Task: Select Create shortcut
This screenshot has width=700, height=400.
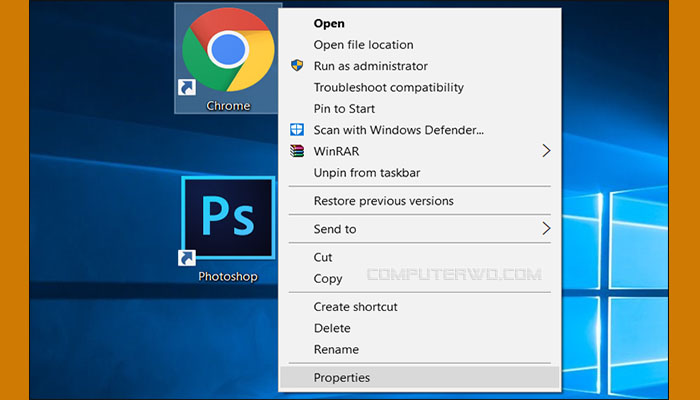Action: point(355,307)
